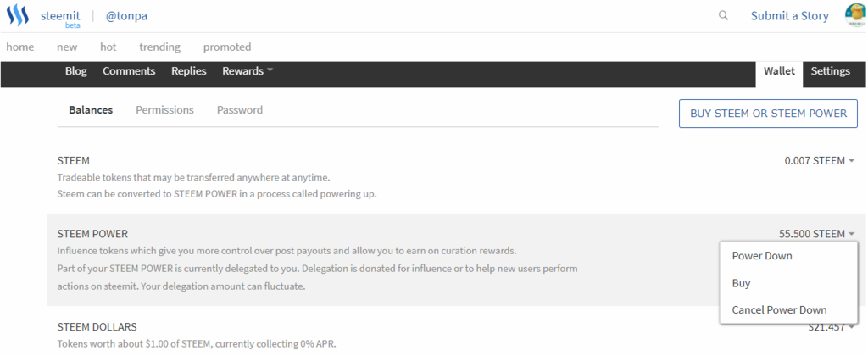Open the promoted posts feed
This screenshot has width=868, height=356.
click(x=227, y=47)
